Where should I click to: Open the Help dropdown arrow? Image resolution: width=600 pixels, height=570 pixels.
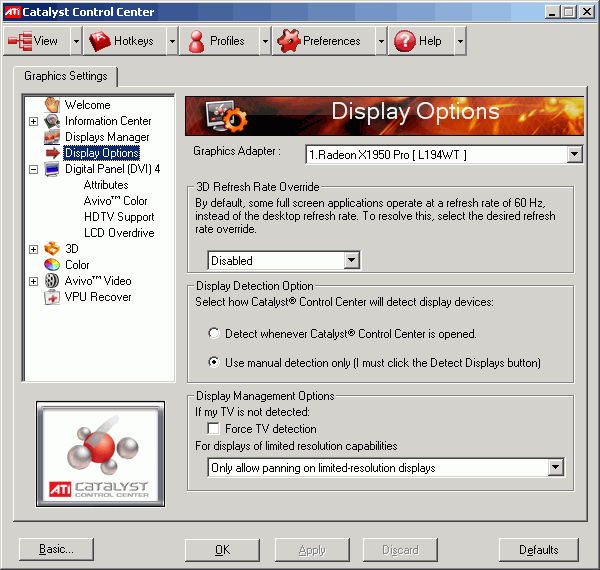point(460,41)
